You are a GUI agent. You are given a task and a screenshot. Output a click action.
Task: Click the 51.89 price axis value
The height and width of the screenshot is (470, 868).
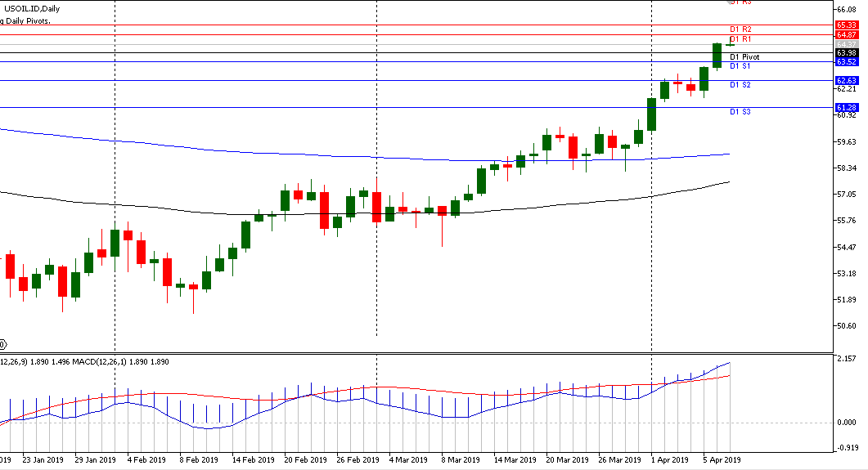847,300
